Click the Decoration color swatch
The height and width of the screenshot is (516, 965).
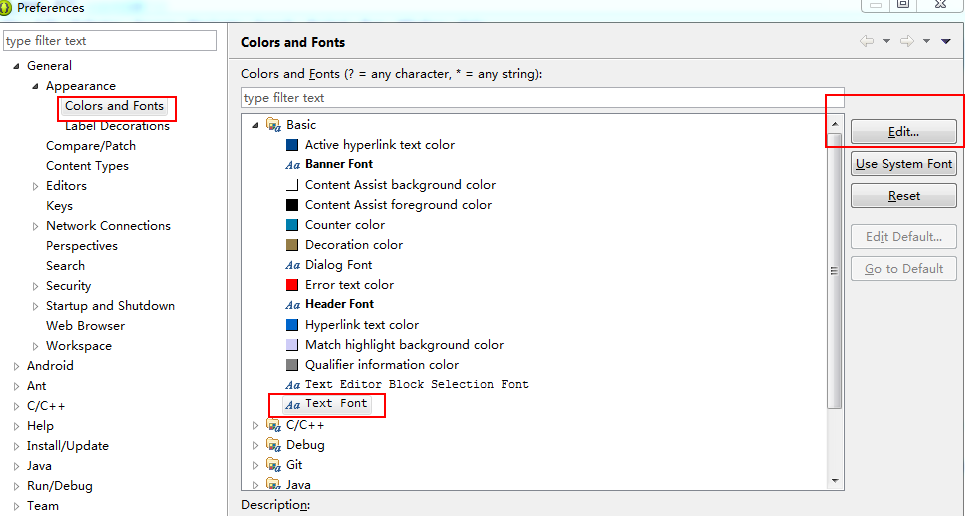[292, 245]
